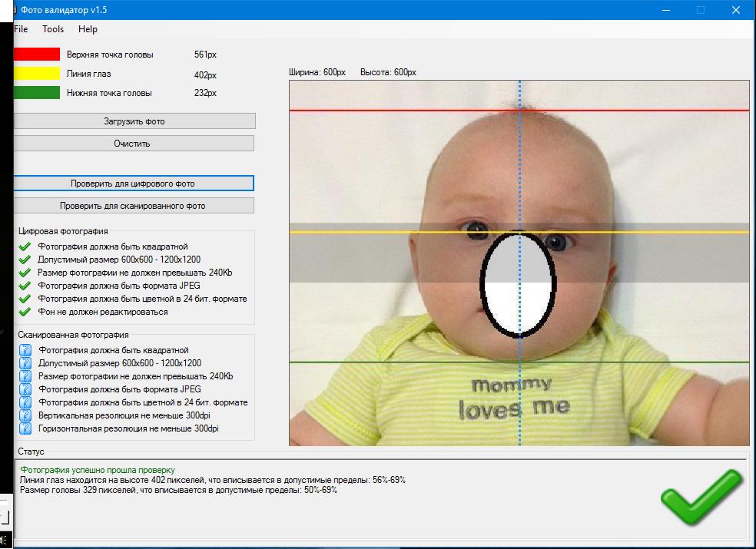
Task: Click green check beside 'цветной в 24 бит. формате' digital
Action: (x=25, y=299)
